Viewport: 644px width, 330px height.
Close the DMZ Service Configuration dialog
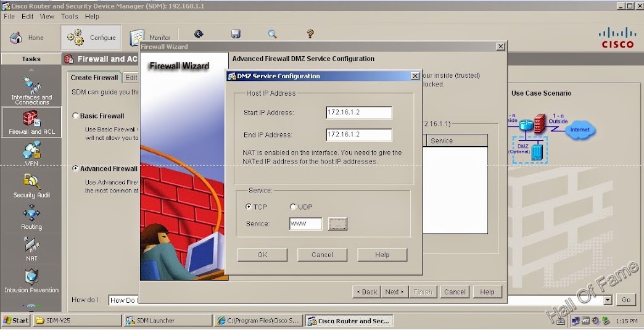click(x=415, y=76)
